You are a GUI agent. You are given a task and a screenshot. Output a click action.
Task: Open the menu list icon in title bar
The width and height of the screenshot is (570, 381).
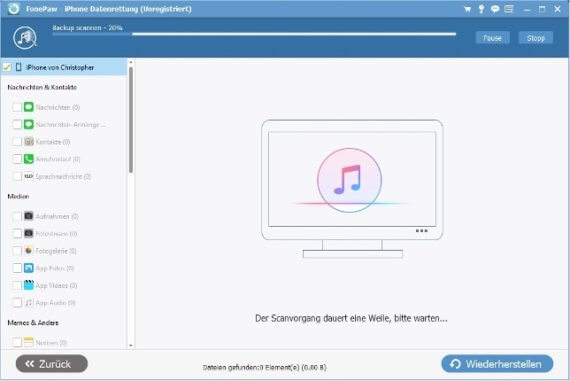[x=509, y=9]
